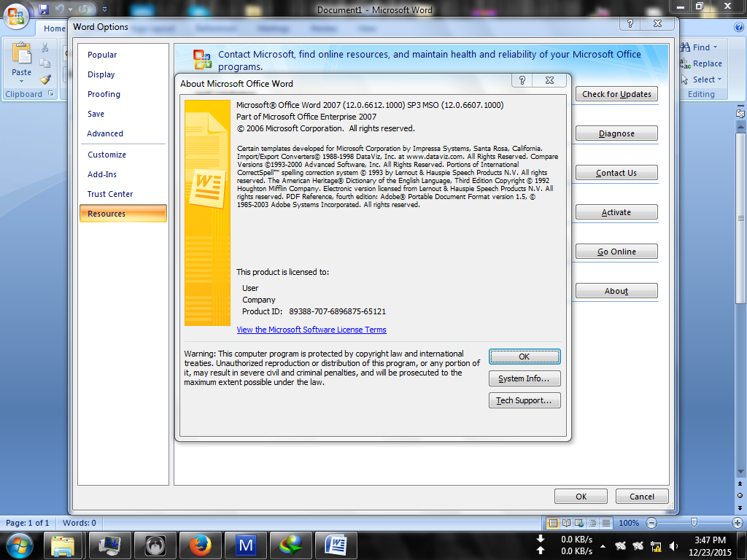Switch to Web Layout view
This screenshot has height=560, width=747.
579,523
